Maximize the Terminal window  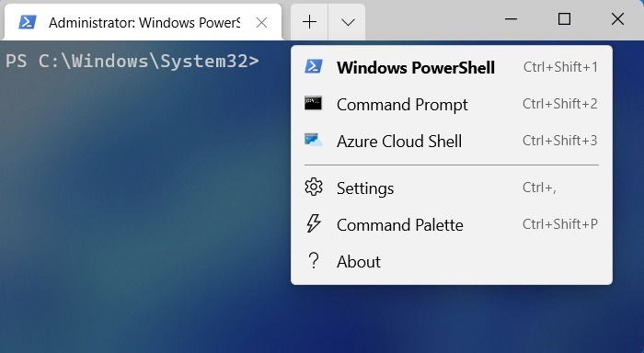click(564, 19)
